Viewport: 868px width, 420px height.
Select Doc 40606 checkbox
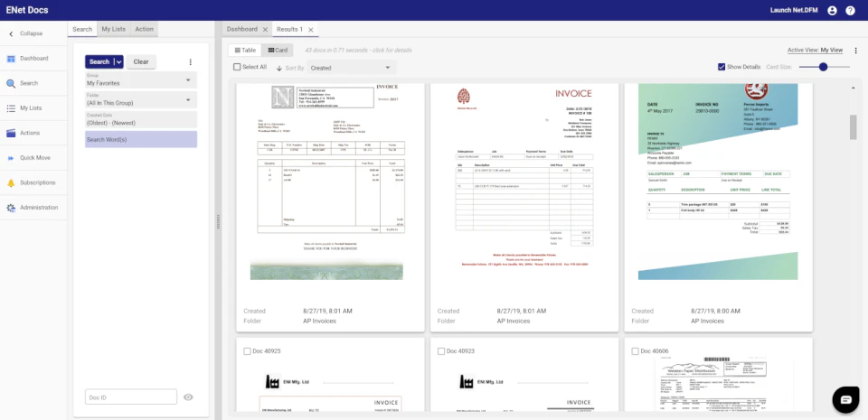tap(635, 351)
